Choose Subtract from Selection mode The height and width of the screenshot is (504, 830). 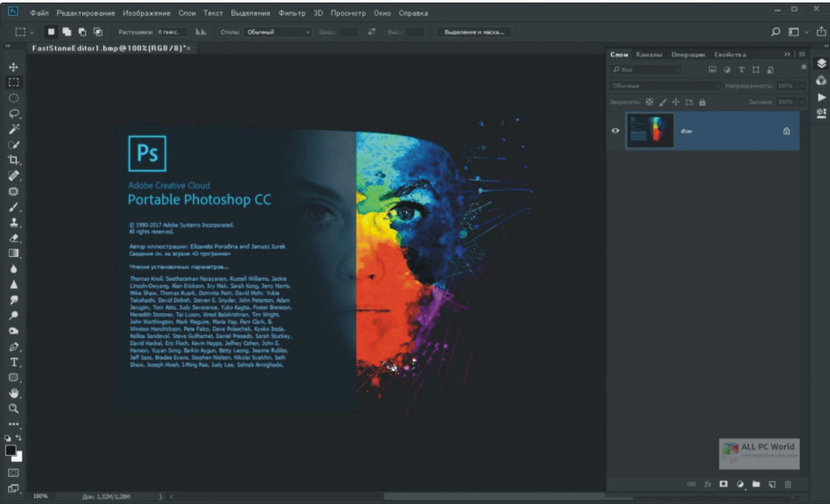point(82,31)
